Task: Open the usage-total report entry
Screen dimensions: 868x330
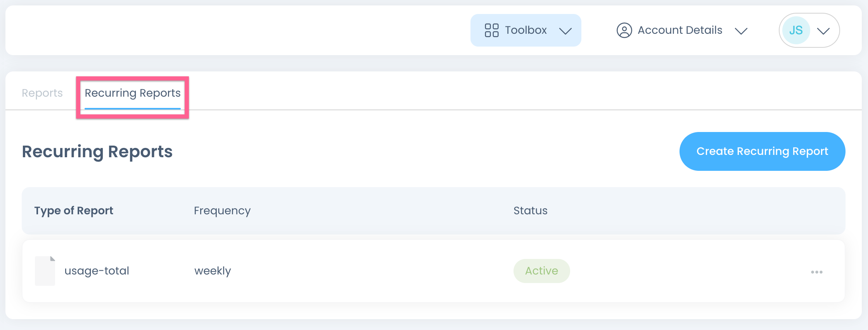Action: (x=97, y=271)
